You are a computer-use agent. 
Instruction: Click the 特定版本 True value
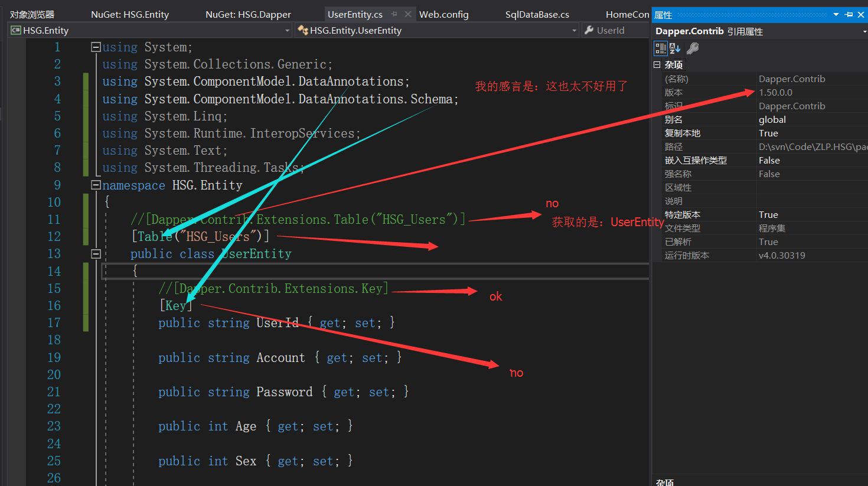pos(768,214)
